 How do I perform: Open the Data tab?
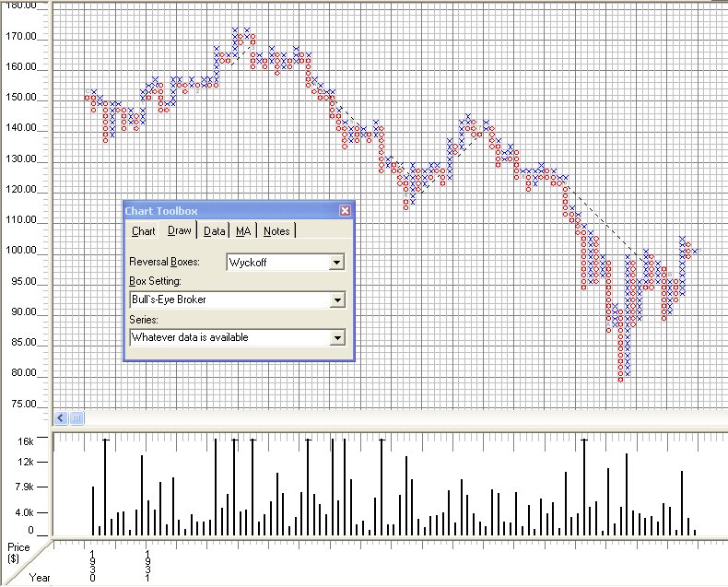point(214,230)
